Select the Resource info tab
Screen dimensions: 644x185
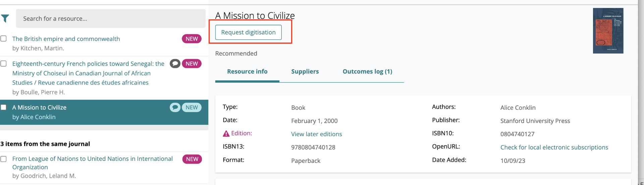(247, 72)
